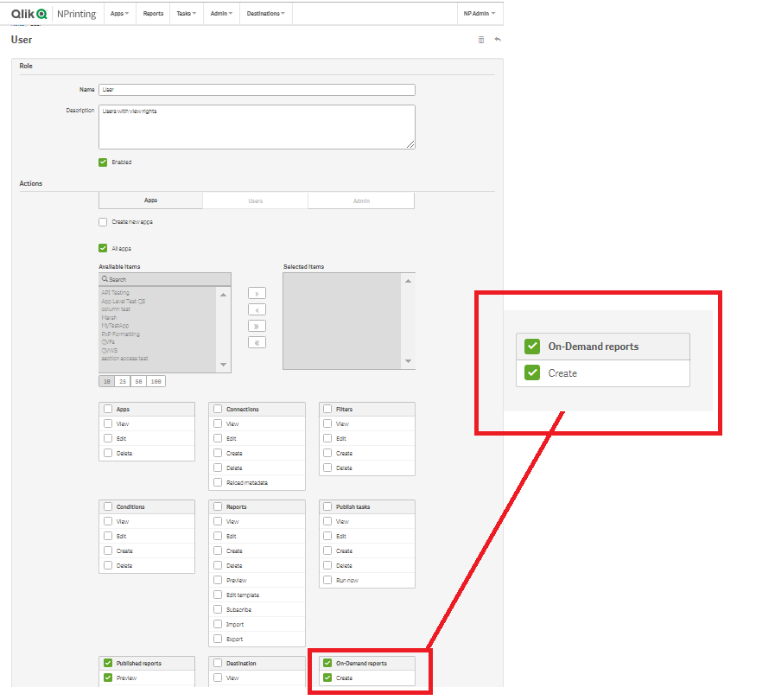Check the Connections group header checkbox
The image size is (775, 700).
(x=218, y=409)
